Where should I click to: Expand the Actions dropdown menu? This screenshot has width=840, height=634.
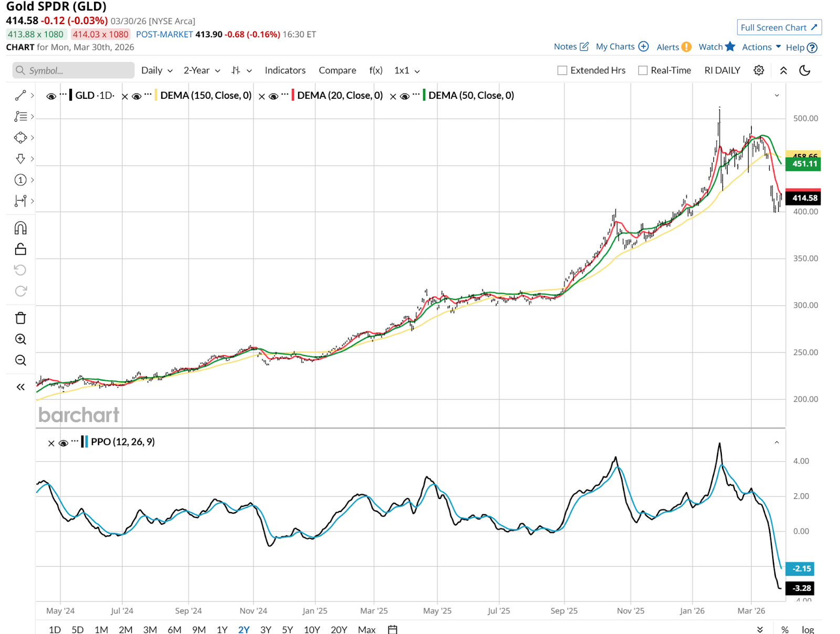click(761, 47)
